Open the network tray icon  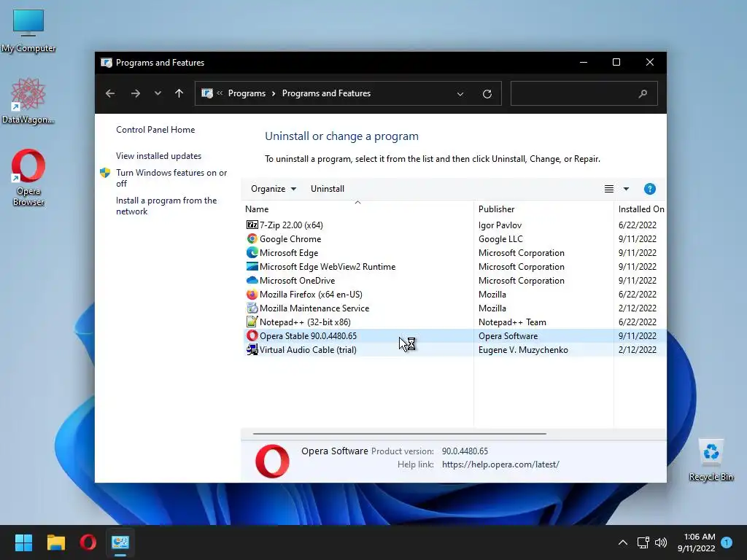pyautogui.click(x=643, y=542)
